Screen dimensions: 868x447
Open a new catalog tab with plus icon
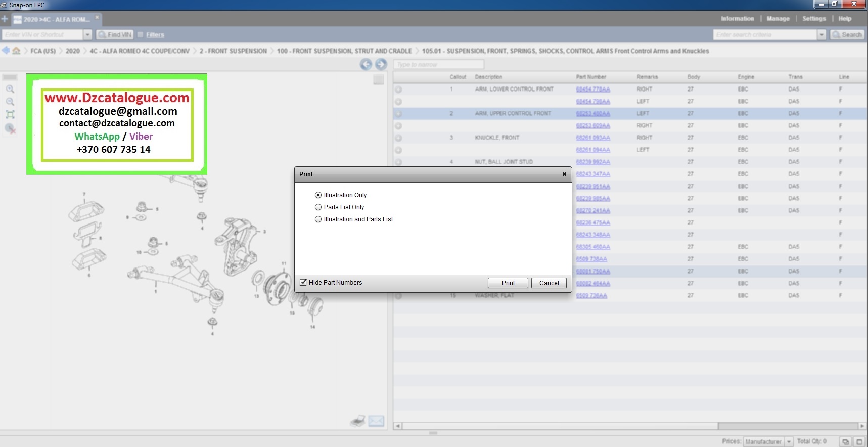tap(5, 19)
